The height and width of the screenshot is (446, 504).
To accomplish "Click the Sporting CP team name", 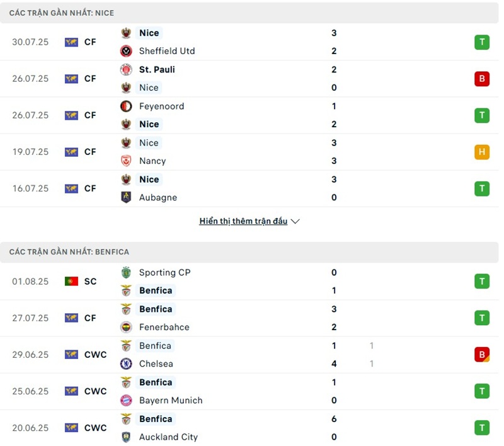I will click(x=164, y=273).
